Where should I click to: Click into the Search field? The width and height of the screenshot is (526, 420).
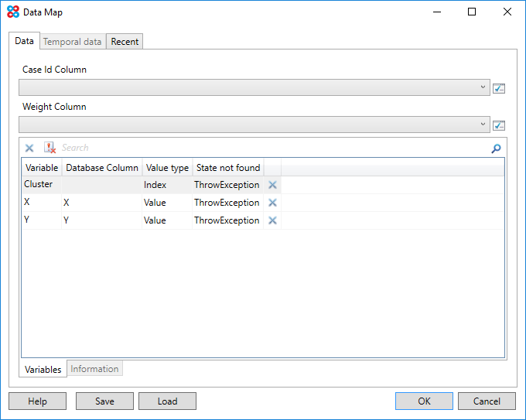click(271, 149)
